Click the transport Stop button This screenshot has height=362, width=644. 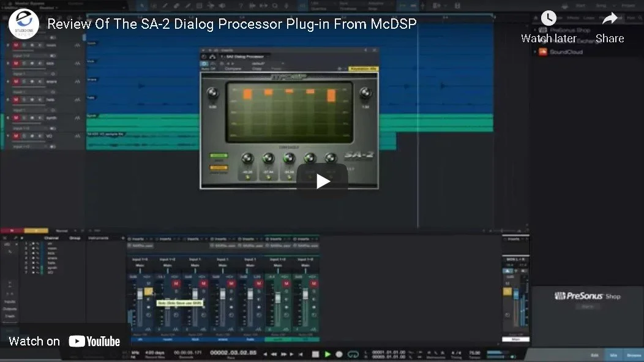(x=315, y=354)
